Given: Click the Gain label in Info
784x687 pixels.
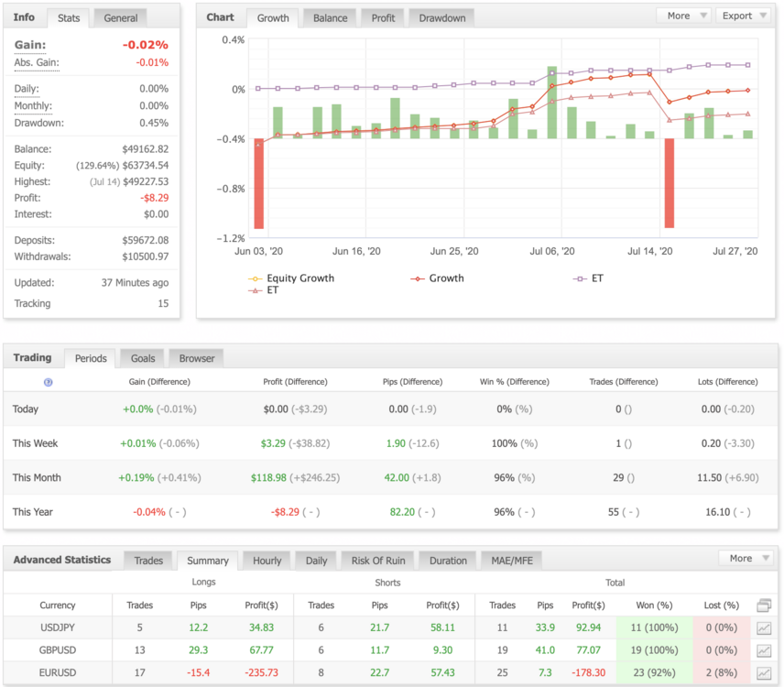Looking at the screenshot, I should tap(30, 45).
